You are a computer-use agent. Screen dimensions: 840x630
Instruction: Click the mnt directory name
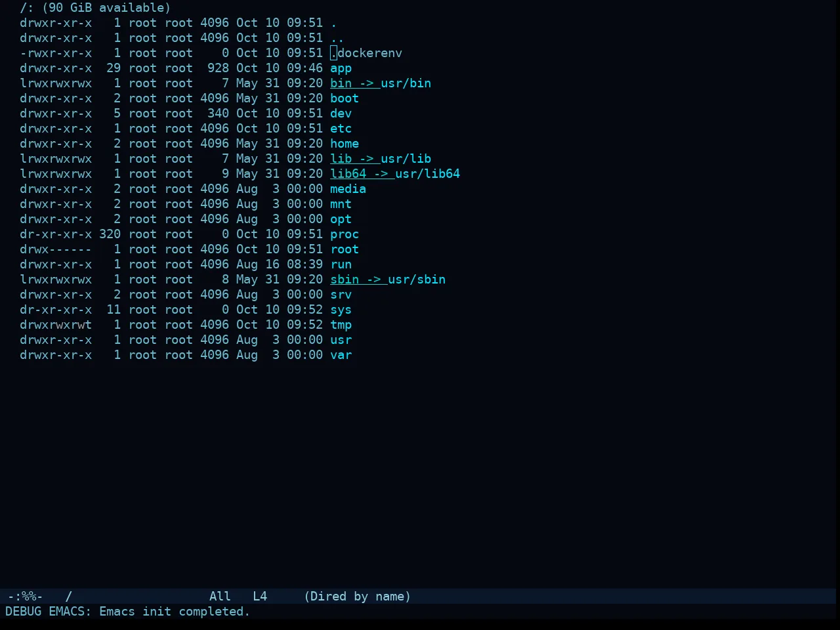point(341,204)
